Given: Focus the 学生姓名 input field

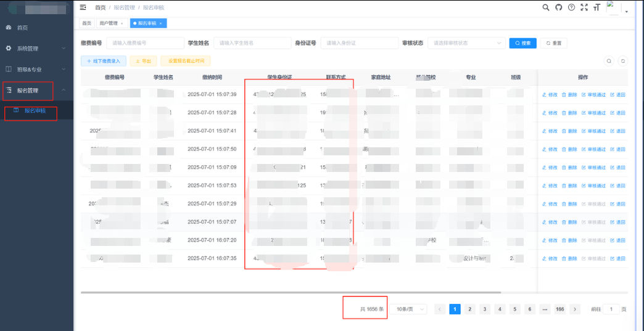Looking at the screenshot, I should click(252, 43).
